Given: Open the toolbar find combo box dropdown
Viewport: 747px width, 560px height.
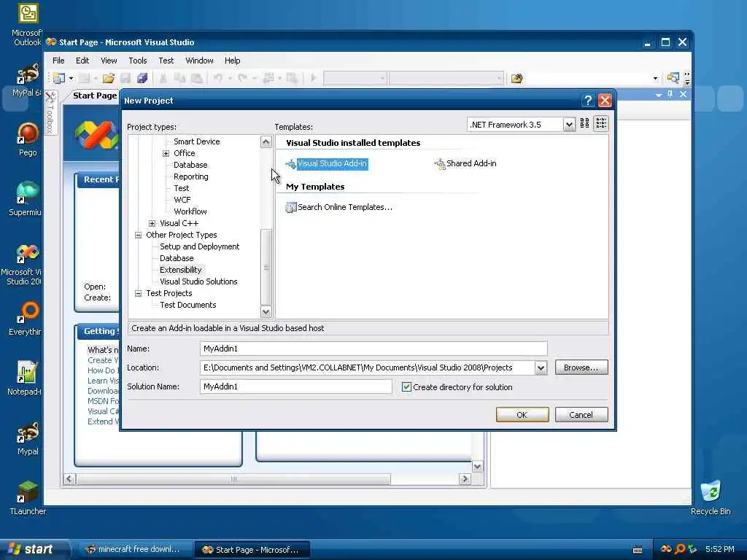Looking at the screenshot, I should [656, 78].
